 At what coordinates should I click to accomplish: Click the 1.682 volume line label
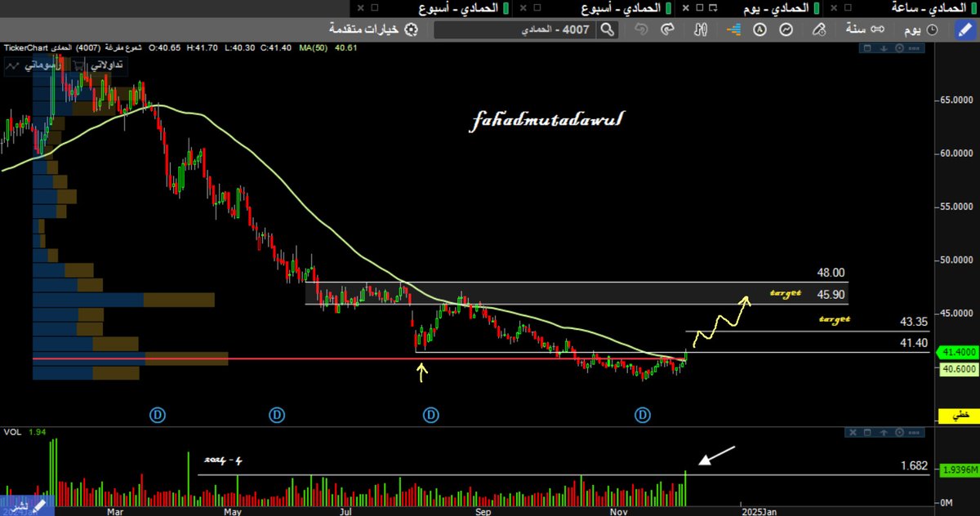[914, 465]
